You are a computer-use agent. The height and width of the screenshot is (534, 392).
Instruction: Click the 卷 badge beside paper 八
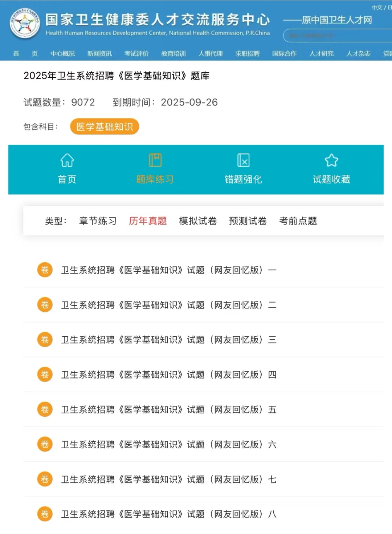pyautogui.click(x=45, y=514)
